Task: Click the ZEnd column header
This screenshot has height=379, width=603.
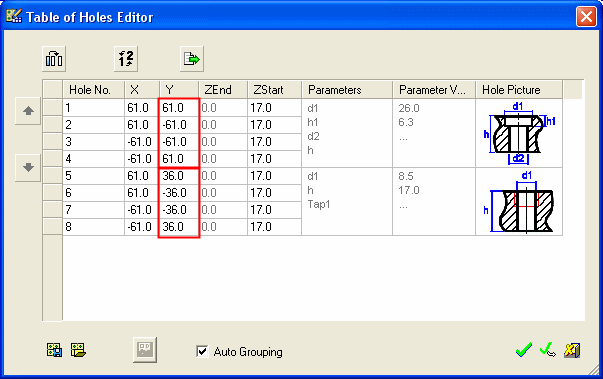Action: point(223,90)
